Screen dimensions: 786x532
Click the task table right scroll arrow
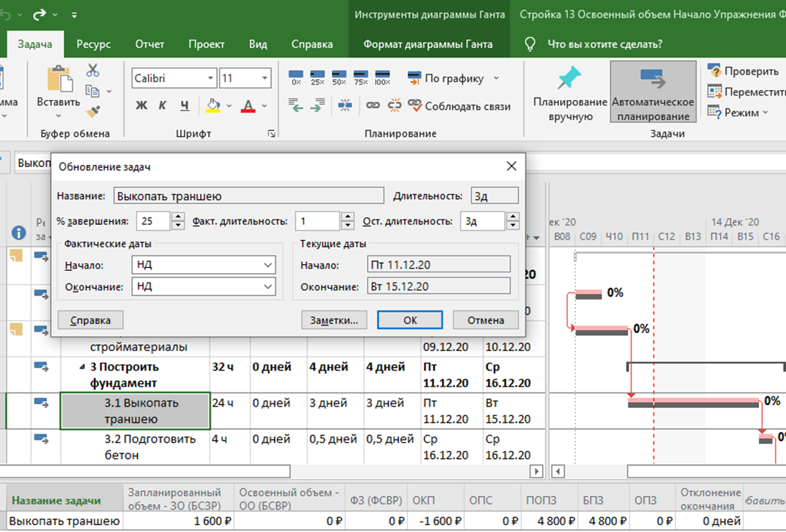[x=537, y=471]
